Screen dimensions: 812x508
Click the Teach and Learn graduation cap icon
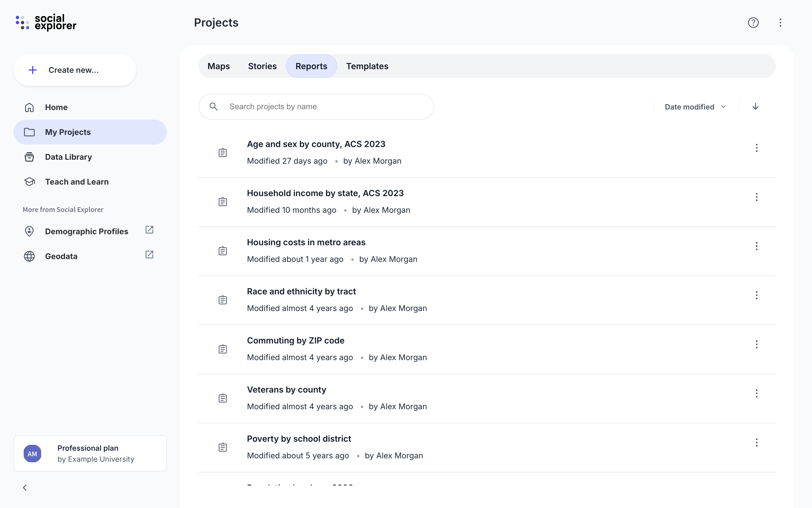pyautogui.click(x=30, y=182)
